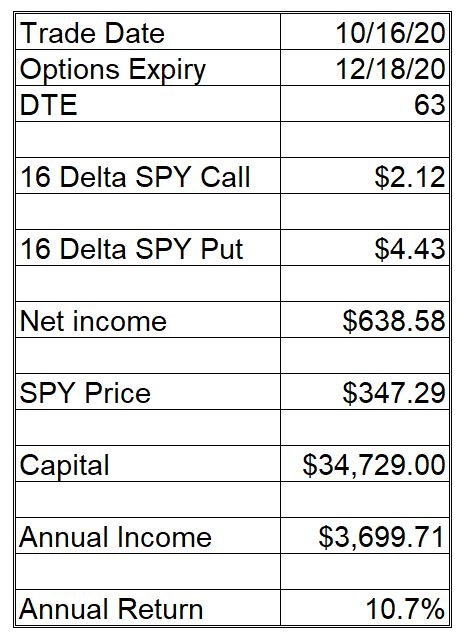The height and width of the screenshot is (640, 462).
Task: Select the Net income label cell
Action: pos(148,320)
